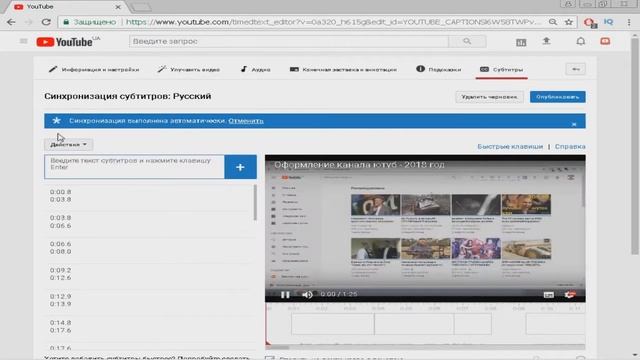Open the red extension icon in toolbar
The width and height of the screenshot is (640, 360).
590,23
